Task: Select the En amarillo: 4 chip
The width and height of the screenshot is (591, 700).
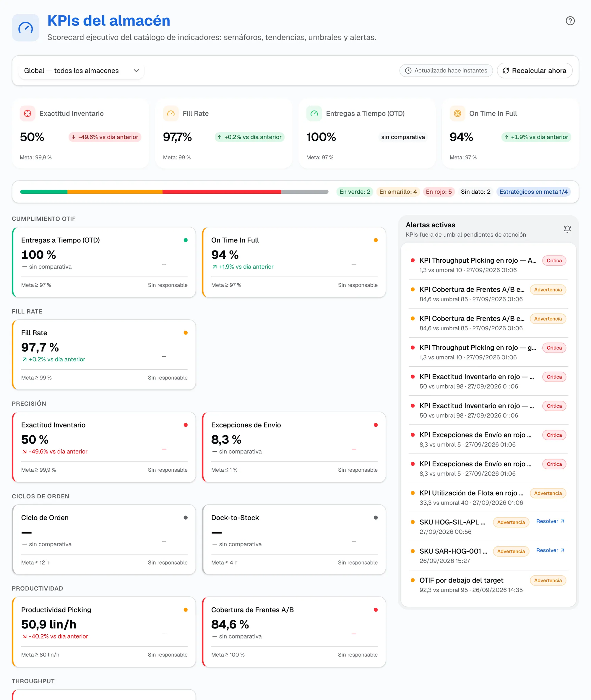Action: pyautogui.click(x=398, y=192)
